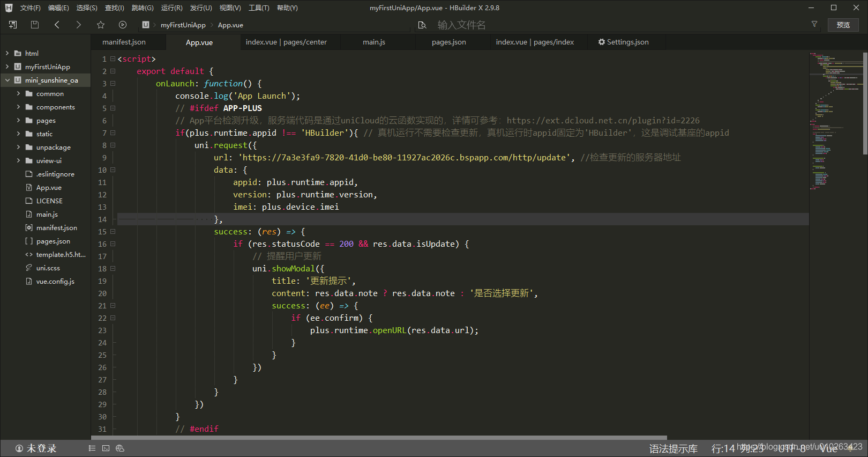Viewport: 868px width, 457px height.
Task: Fold the ee.confirm block at line 22
Action: click(113, 318)
